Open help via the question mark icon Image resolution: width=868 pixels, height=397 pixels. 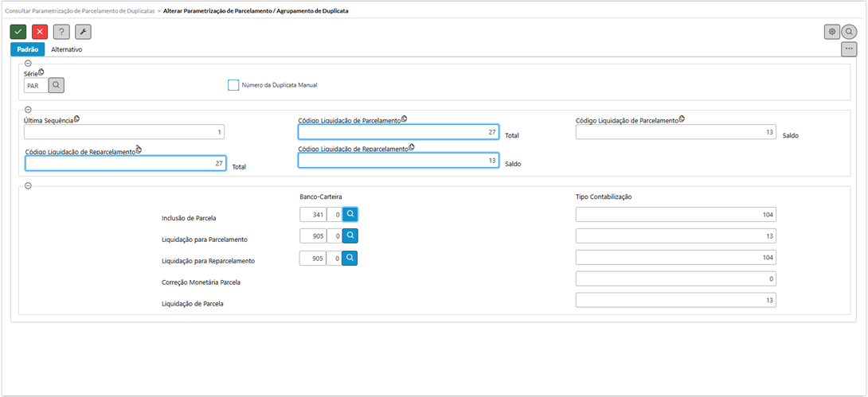click(61, 32)
